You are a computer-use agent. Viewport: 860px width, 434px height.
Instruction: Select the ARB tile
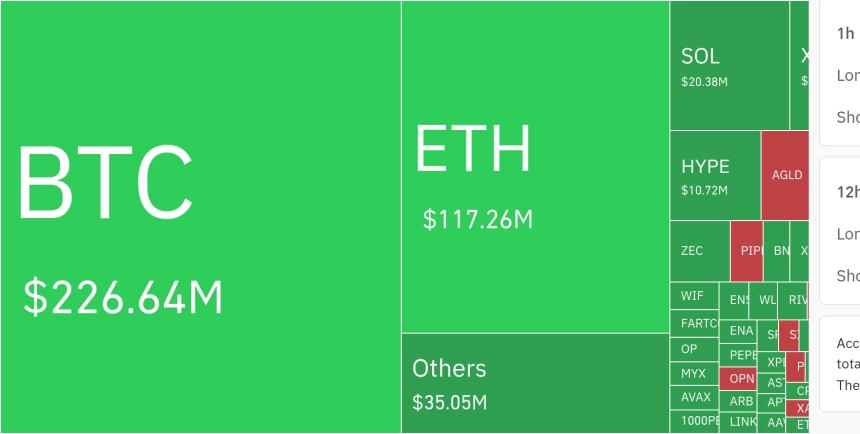(x=742, y=401)
